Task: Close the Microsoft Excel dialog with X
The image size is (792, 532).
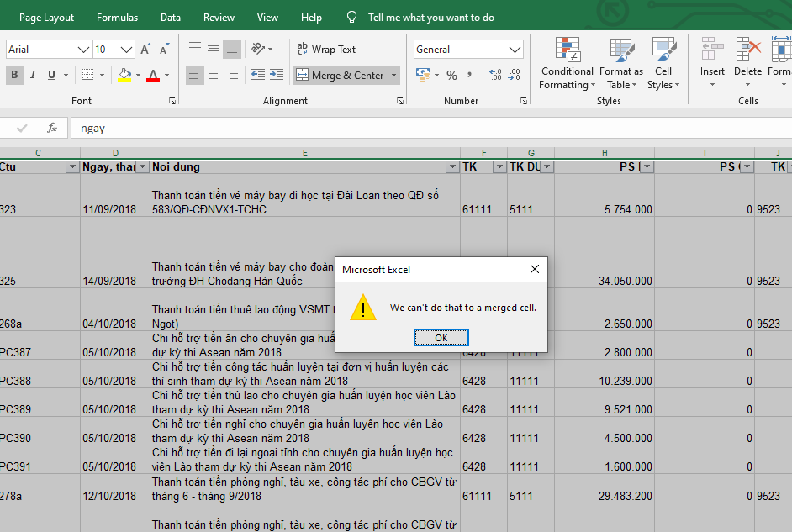Action: click(534, 269)
